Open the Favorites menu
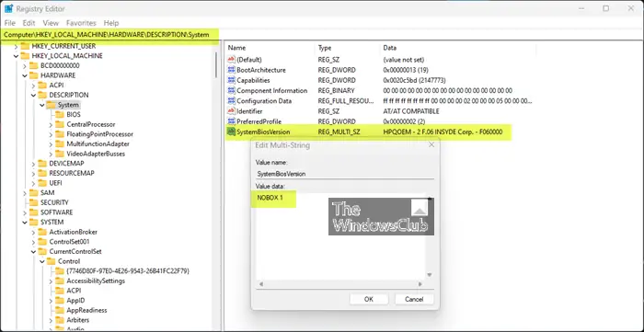 click(81, 23)
